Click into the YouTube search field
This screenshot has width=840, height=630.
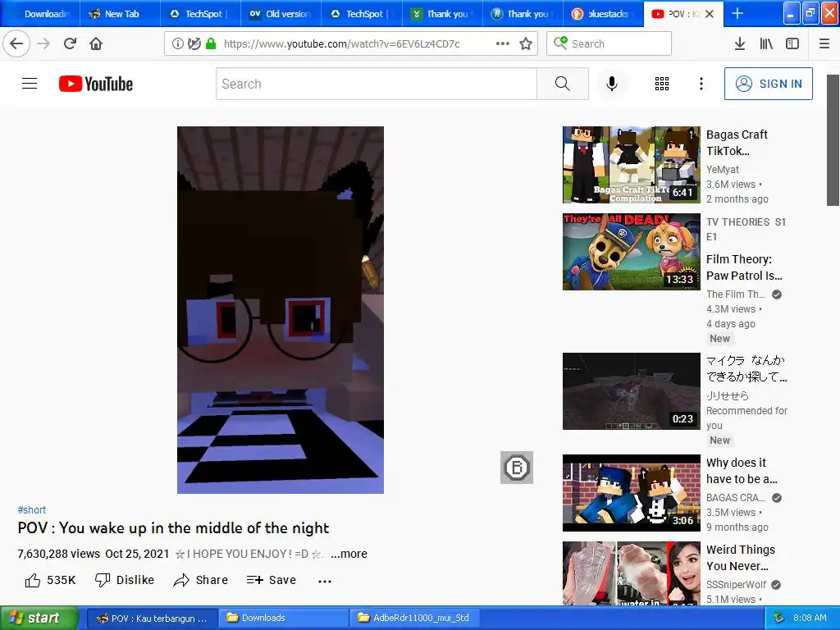point(376,84)
